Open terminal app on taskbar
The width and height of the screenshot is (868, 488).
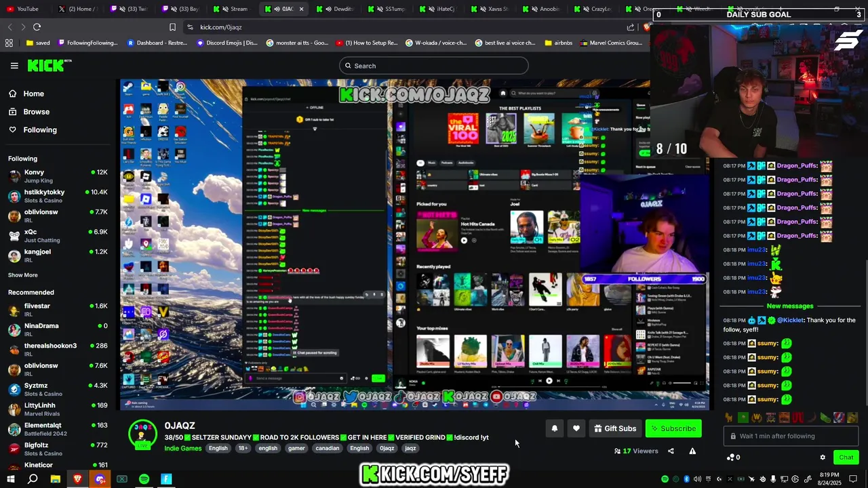(x=122, y=479)
